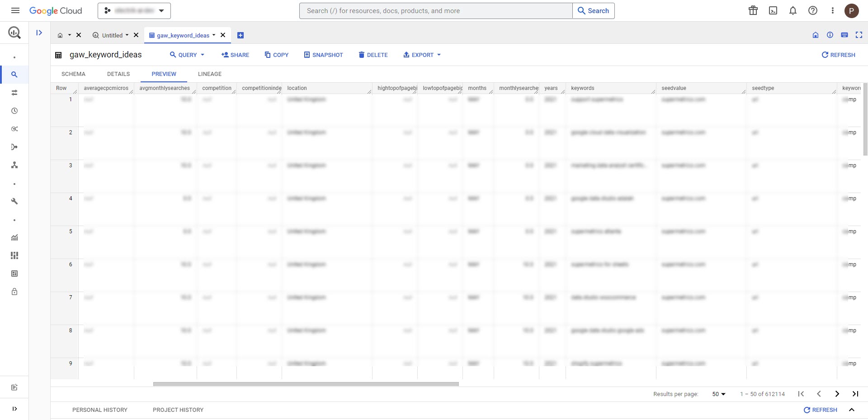Open the Google Cloud navigation menu
868x420 pixels.
15,10
